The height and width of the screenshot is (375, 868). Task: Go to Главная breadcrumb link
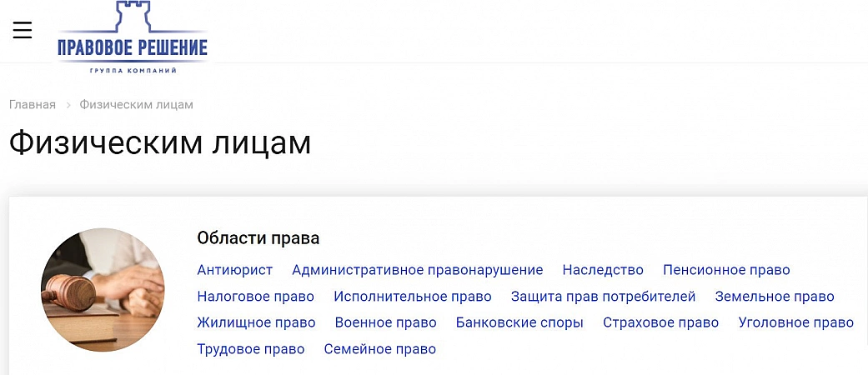[x=33, y=105]
